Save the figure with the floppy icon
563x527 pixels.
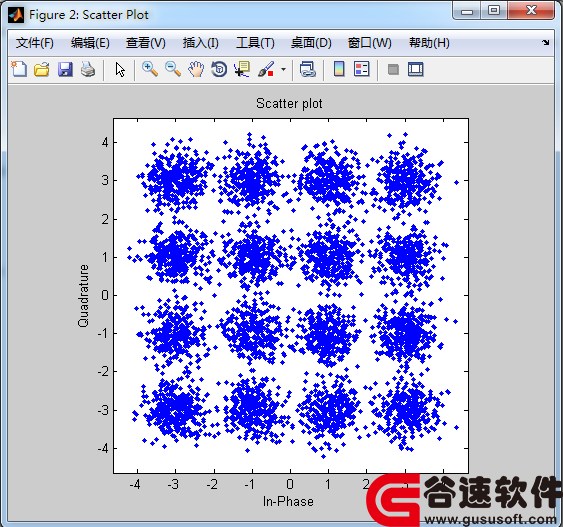point(65,69)
